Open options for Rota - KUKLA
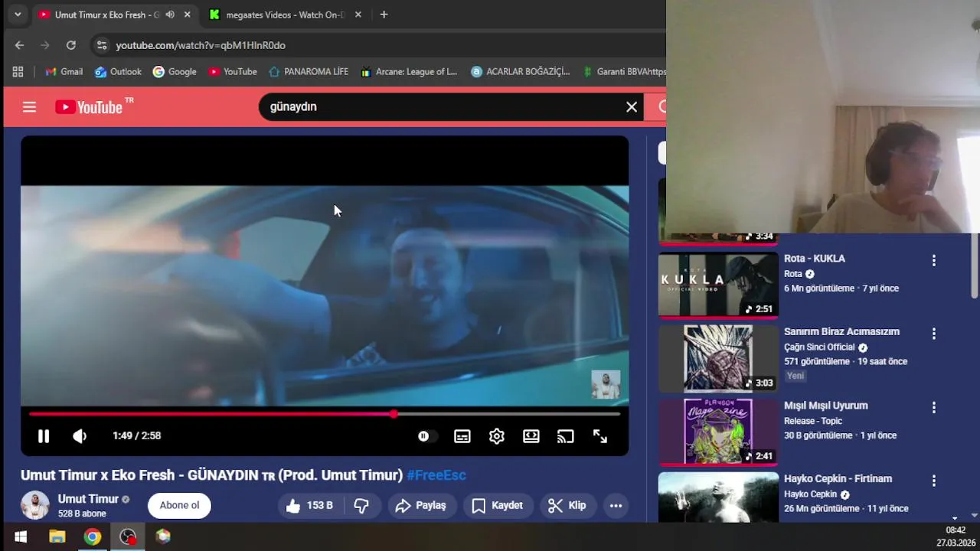Viewport: 980px width, 551px height. [933, 261]
